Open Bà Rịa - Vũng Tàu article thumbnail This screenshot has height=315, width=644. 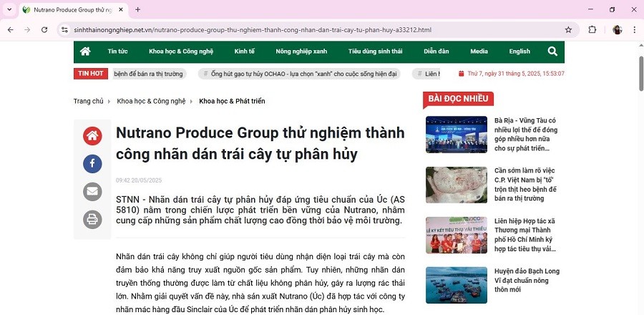[x=457, y=135]
